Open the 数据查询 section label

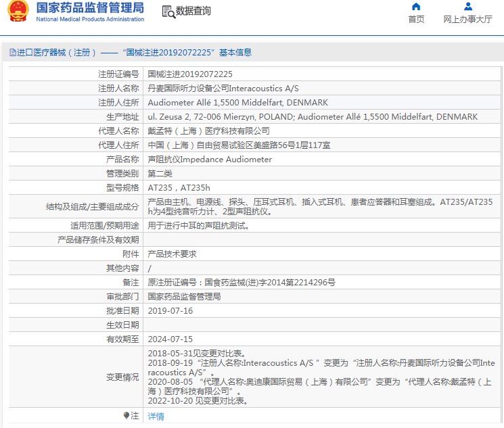193,11
